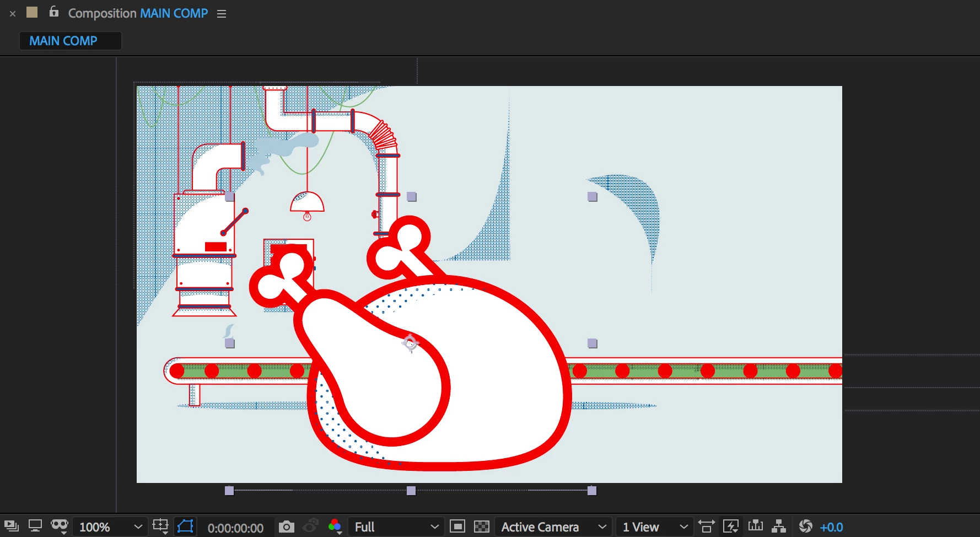Close the Composition panel tab
The width and height of the screenshot is (980, 537).
click(13, 14)
